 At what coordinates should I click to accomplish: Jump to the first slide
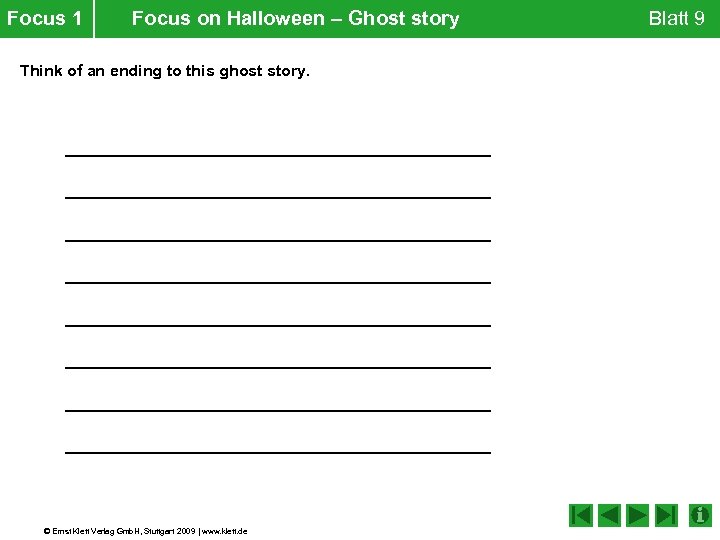point(581,516)
